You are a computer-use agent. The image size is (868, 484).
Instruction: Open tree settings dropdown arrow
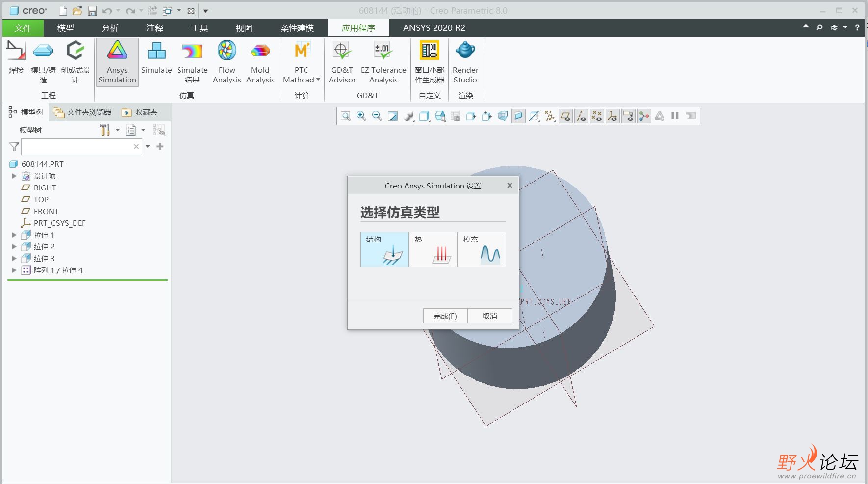pos(118,130)
